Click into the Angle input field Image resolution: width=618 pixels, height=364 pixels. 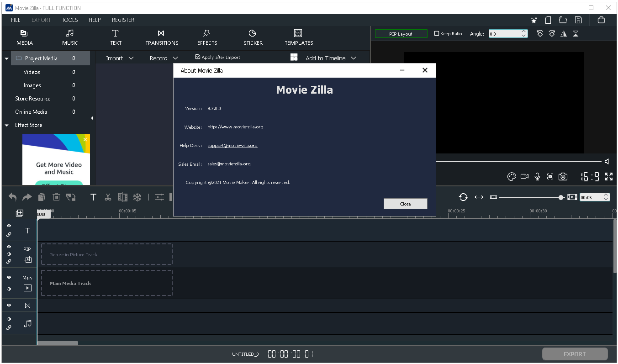click(x=504, y=33)
